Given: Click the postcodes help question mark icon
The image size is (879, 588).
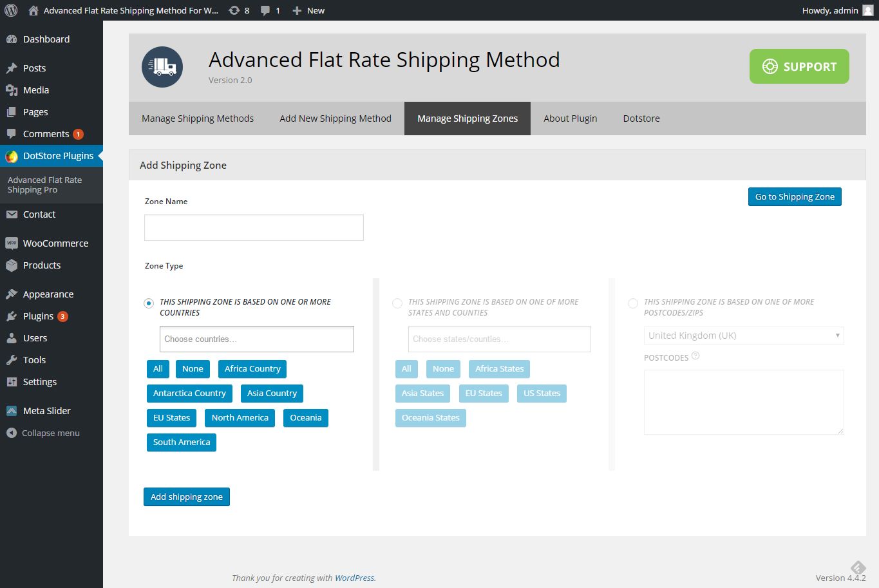Looking at the screenshot, I should [697, 355].
